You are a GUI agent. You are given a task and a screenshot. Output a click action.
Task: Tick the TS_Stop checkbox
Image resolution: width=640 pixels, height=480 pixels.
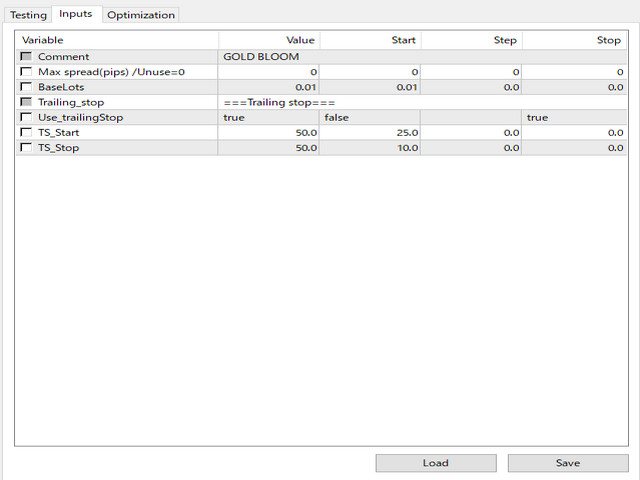(x=26, y=147)
